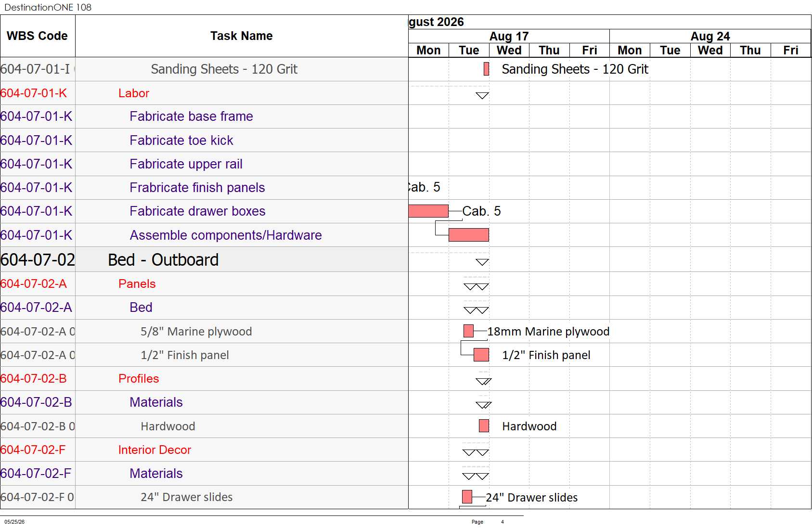The height and width of the screenshot is (528, 812).
Task: Click the Bed - Outboard summary marker
Action: pos(482,262)
